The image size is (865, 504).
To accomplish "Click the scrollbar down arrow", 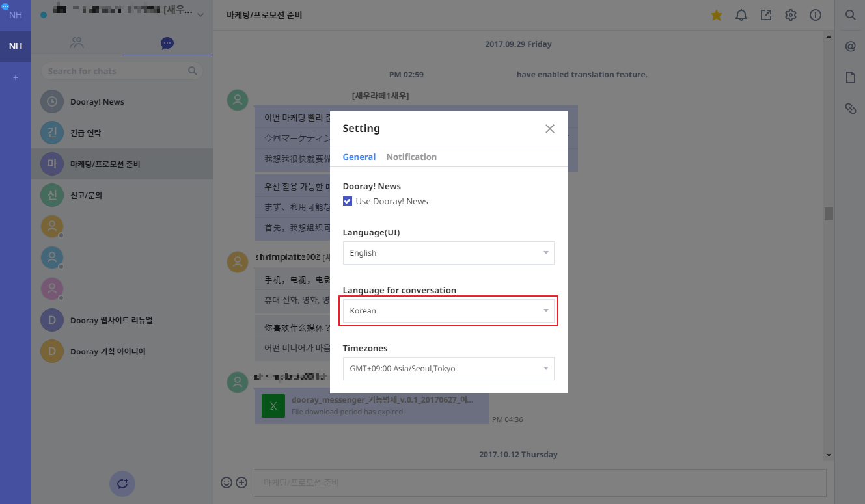I will (829, 455).
